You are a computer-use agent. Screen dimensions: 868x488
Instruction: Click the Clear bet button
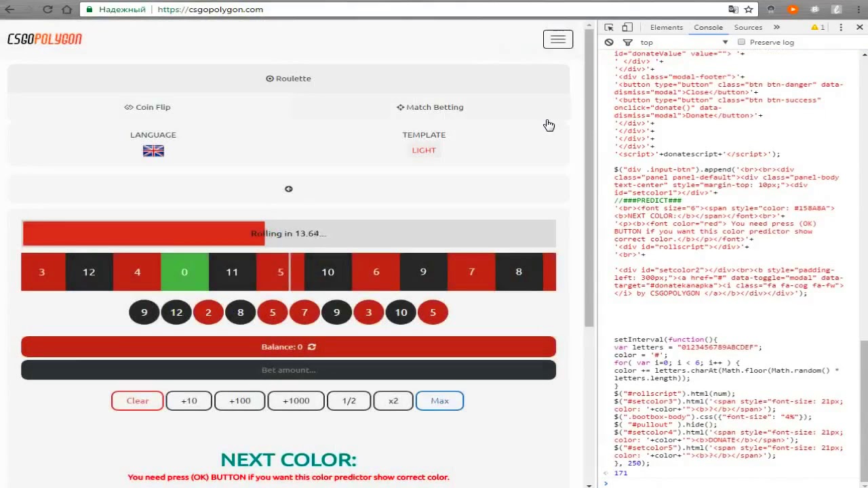click(x=138, y=401)
